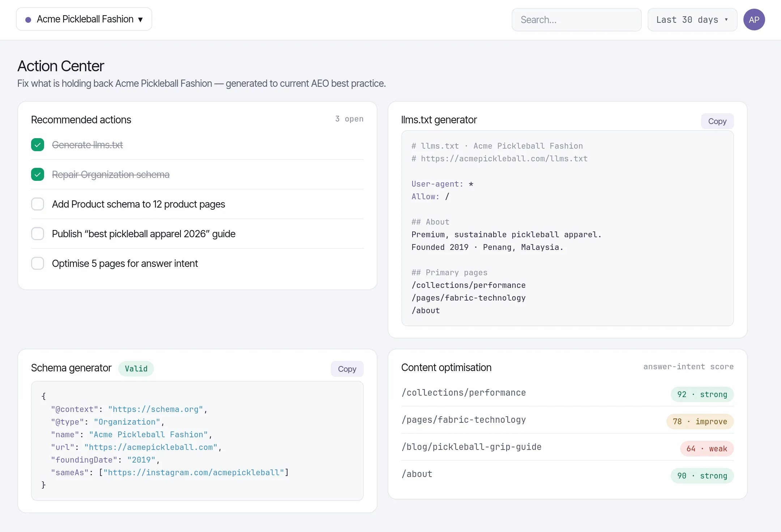
Task: Copy the Schema generator JSON
Action: pos(347,369)
